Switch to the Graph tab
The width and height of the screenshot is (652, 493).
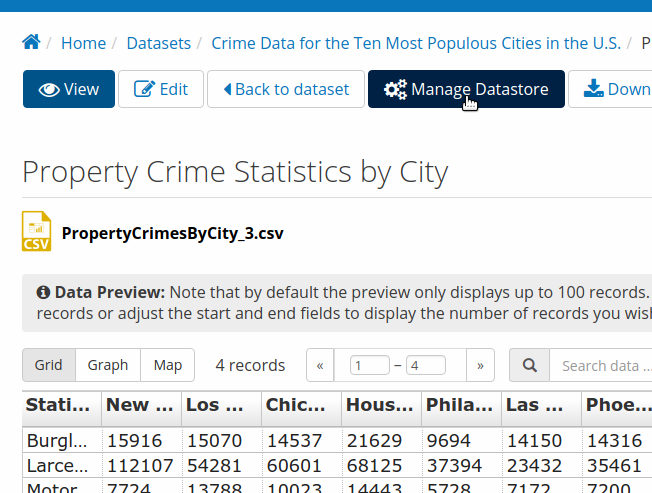tap(108, 365)
